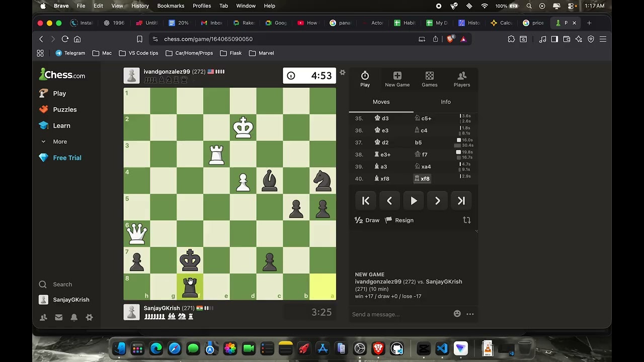
Task: Open the Bookmarks menu
Action: 171,6
